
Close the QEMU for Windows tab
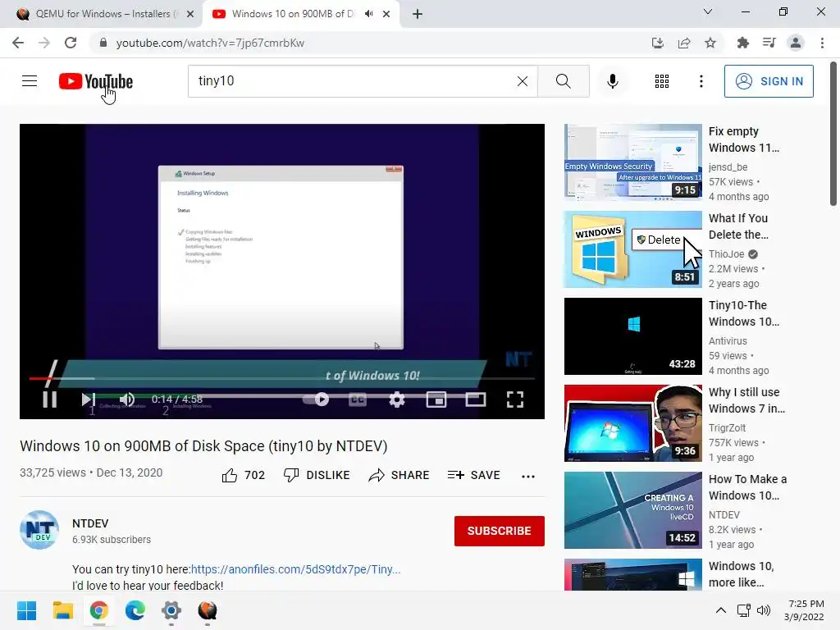pyautogui.click(x=189, y=14)
